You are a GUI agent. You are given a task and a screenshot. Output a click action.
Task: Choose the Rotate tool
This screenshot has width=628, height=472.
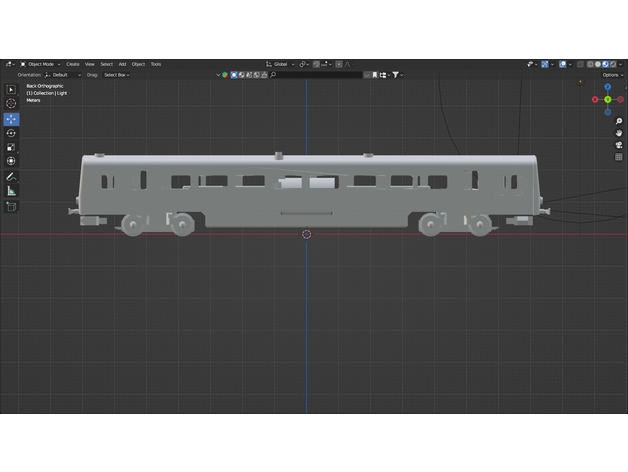point(11,133)
